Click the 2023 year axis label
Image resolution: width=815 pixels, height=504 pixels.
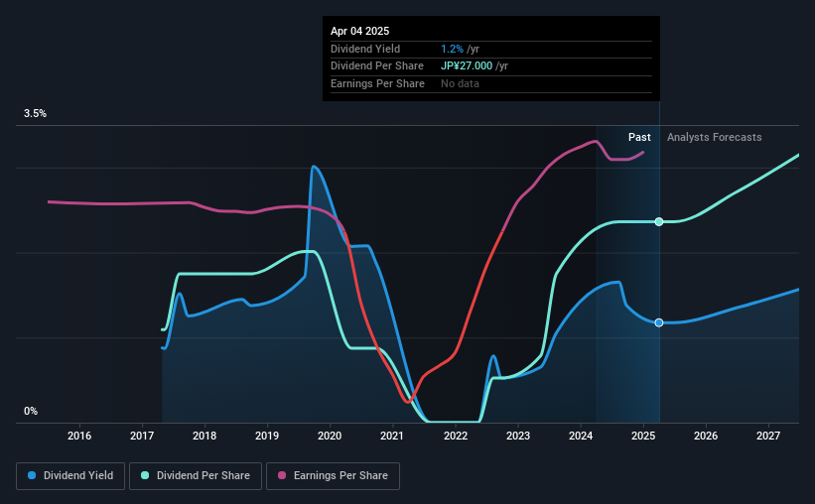point(518,436)
